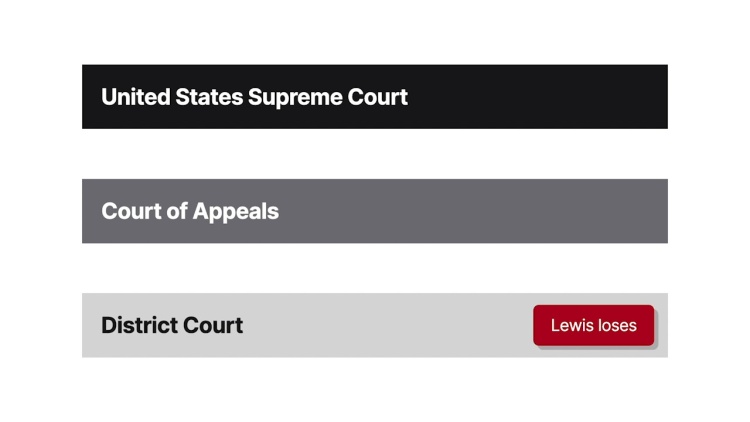Select the Court of Appeals bar
The width and height of the screenshot is (750, 422).
pyautogui.click(x=375, y=211)
